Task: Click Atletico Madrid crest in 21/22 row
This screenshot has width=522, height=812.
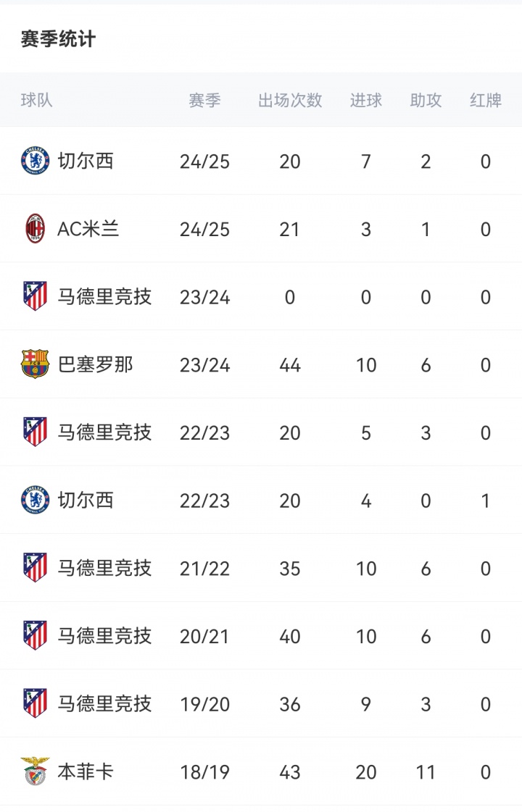Action: (x=35, y=568)
